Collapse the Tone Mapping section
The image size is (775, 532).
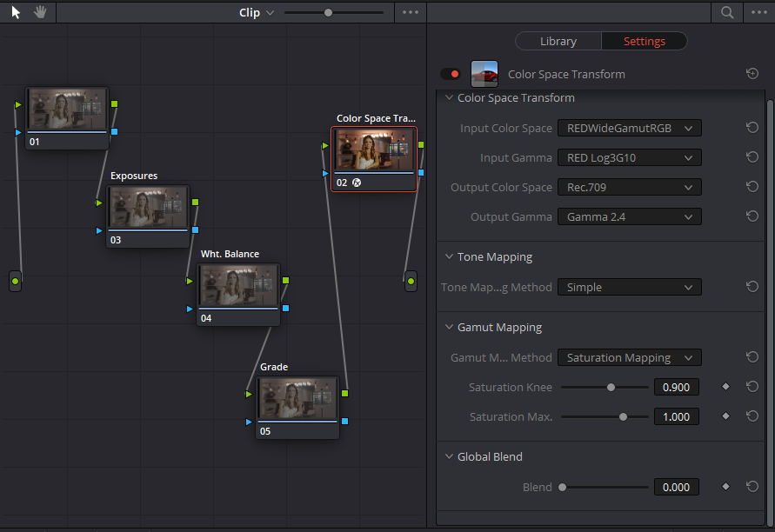(x=449, y=256)
